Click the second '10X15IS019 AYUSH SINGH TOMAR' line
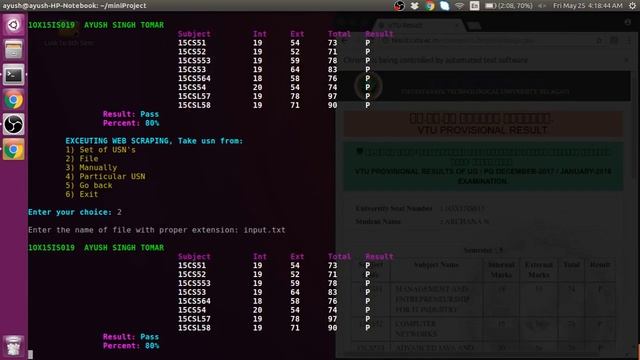The height and width of the screenshot is (360, 640). point(96,247)
